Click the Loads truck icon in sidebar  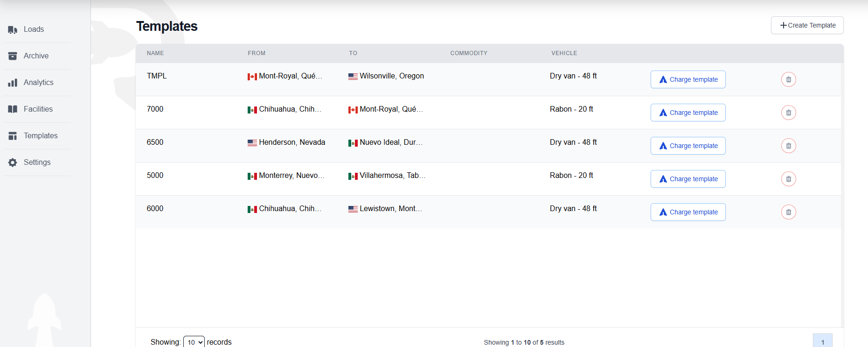pyautogui.click(x=13, y=29)
